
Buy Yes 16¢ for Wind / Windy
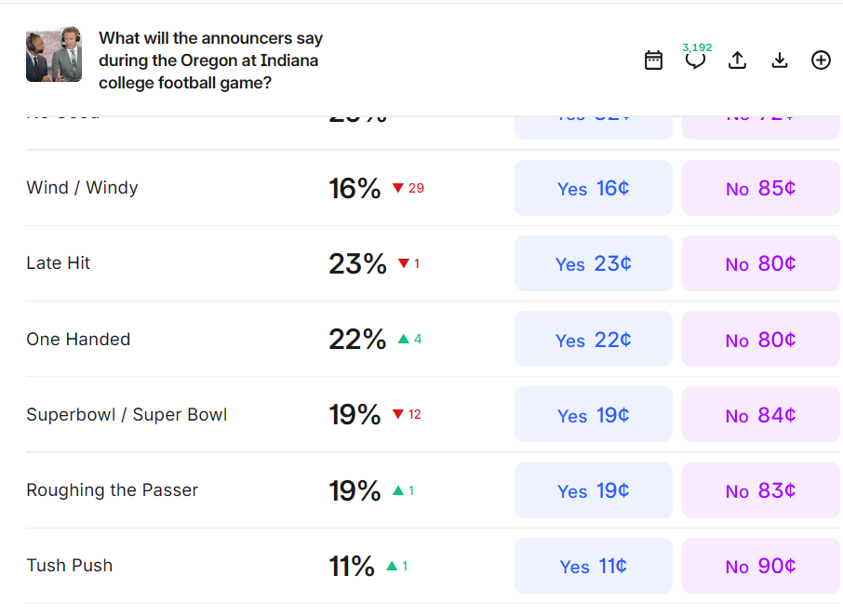point(593,188)
